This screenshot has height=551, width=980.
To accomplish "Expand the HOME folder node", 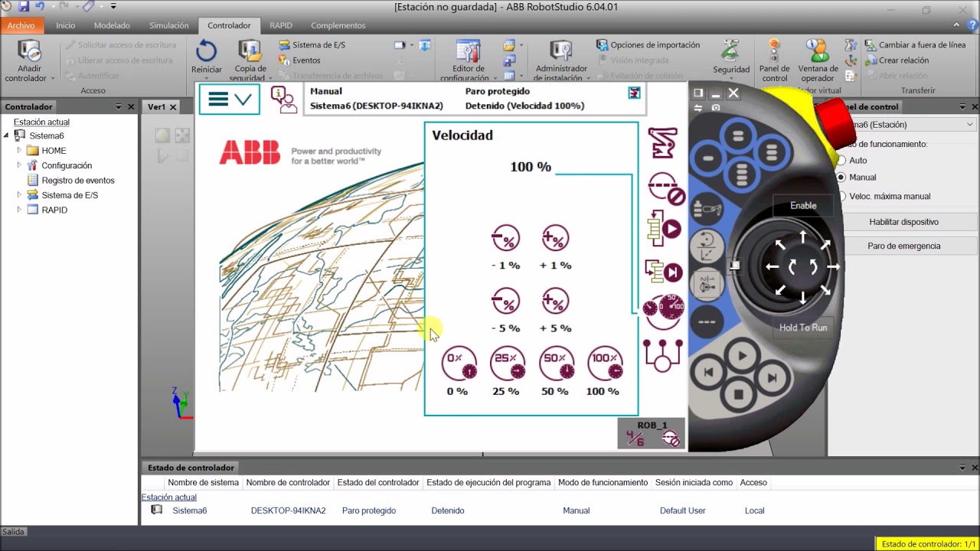I will pyautogui.click(x=19, y=151).
